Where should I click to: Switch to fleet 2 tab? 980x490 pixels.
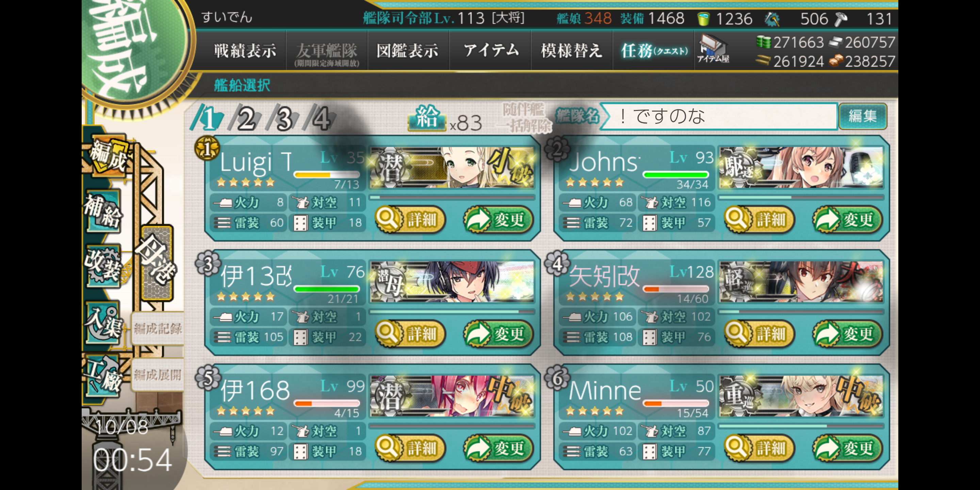click(x=246, y=119)
